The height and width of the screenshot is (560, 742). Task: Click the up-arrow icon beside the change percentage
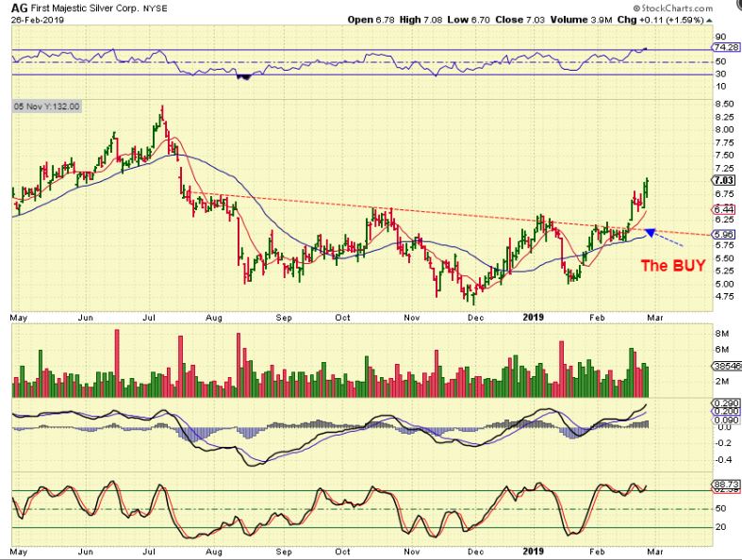[709, 20]
